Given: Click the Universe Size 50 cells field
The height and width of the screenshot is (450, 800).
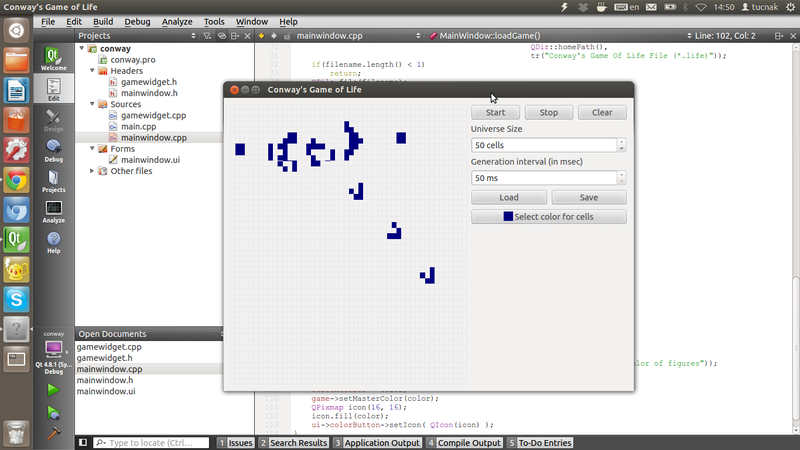Looking at the screenshot, I should (544, 145).
